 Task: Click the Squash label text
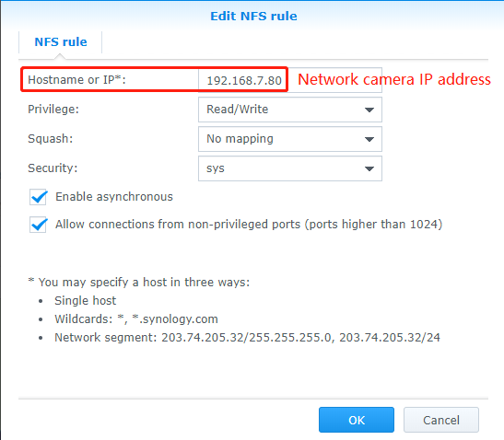tap(51, 139)
